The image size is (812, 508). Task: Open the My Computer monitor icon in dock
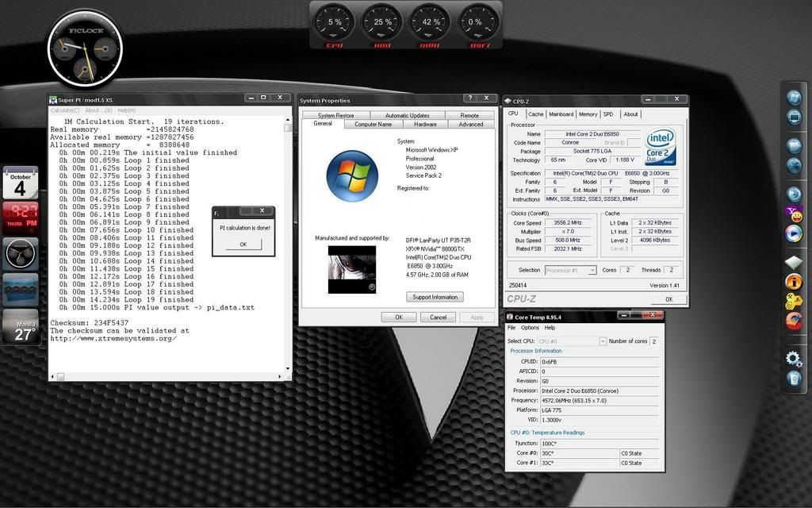coord(794,117)
